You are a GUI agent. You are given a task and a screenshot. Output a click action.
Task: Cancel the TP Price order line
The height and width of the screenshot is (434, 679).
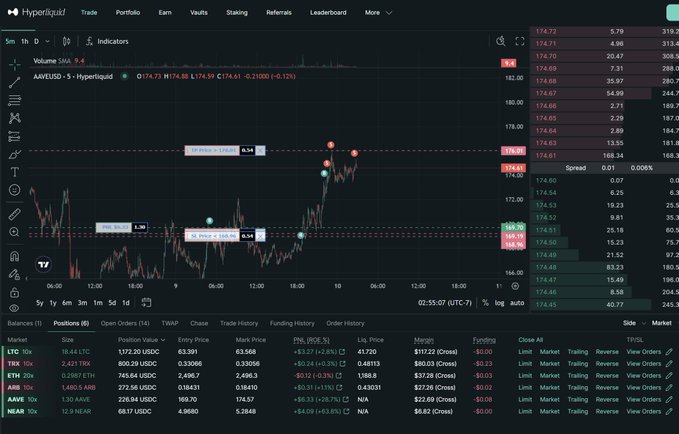(260, 150)
